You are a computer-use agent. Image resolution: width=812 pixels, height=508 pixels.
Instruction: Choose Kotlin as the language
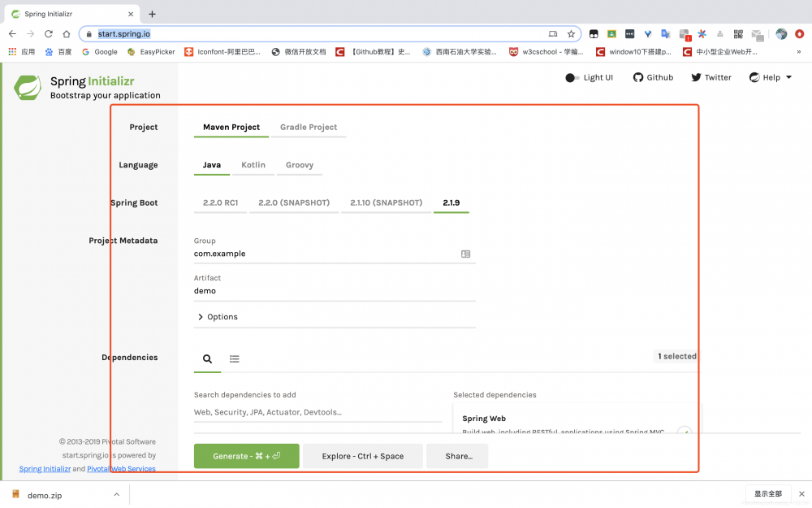(253, 165)
